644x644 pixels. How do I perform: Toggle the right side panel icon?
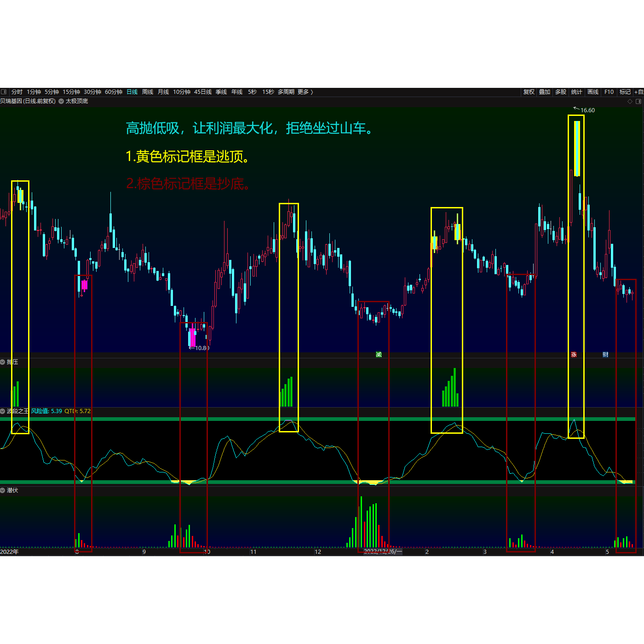point(638,101)
